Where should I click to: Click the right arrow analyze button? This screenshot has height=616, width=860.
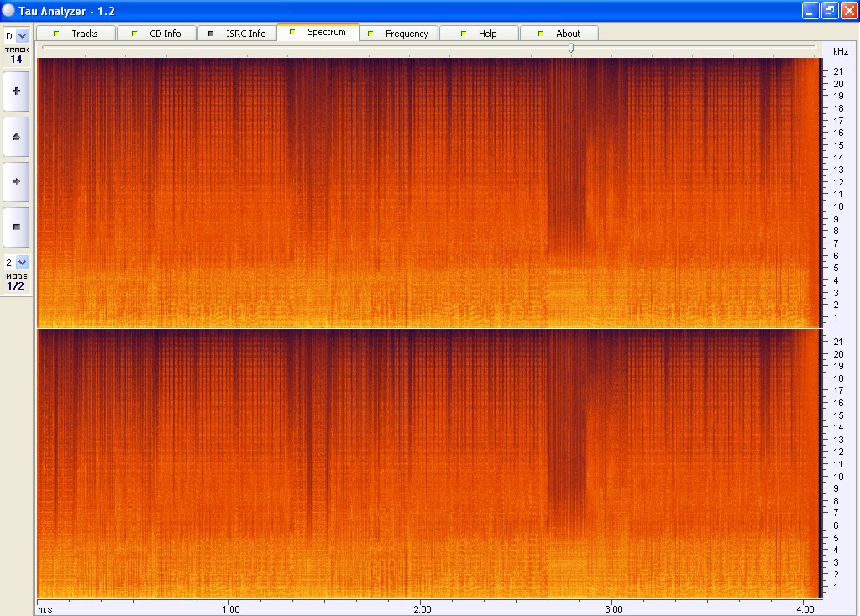(16, 181)
